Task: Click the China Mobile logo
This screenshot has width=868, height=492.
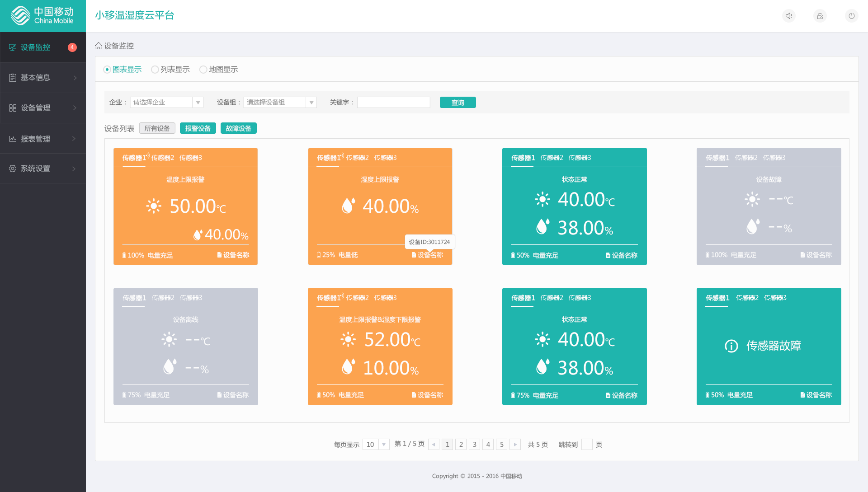Action: [42, 16]
